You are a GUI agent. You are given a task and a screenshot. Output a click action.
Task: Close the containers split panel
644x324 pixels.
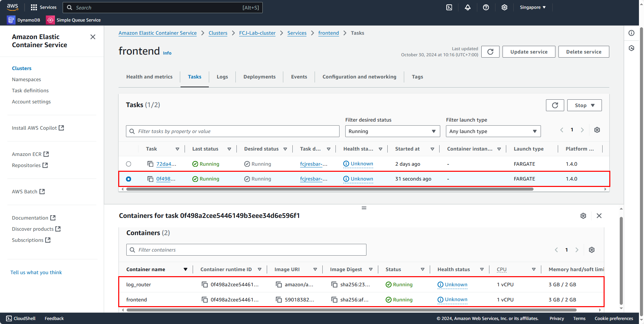tap(599, 216)
